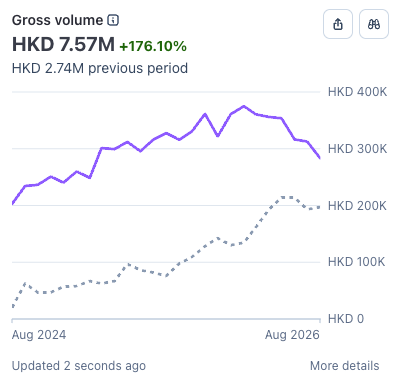Click the dotted previous-period line's highest point
Viewport: 398px width, 384px height.
287,197
